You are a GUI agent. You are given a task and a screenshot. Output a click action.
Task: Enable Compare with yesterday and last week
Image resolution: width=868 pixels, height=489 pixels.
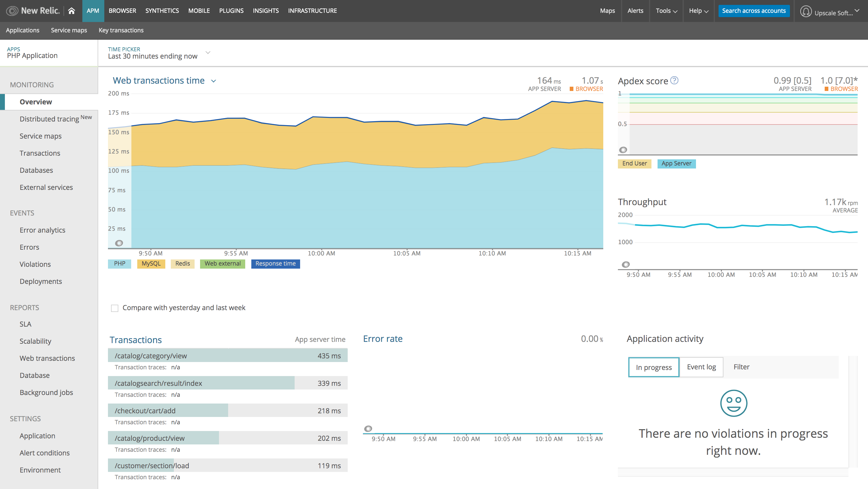[115, 308]
